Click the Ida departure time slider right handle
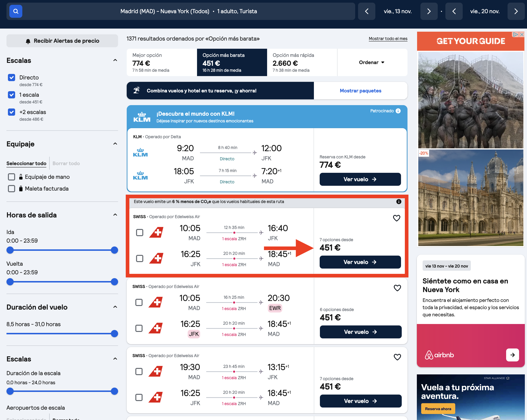Viewport: 527px width, 420px height. click(x=114, y=250)
